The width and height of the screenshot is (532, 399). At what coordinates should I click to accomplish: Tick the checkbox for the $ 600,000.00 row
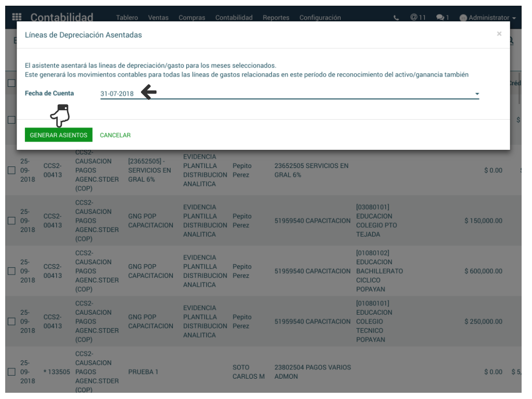pyautogui.click(x=11, y=271)
